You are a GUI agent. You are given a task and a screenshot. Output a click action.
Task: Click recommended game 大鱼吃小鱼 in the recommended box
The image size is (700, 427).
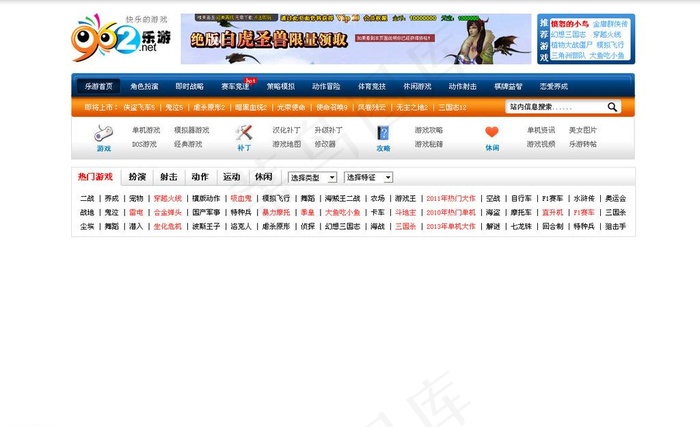point(607,55)
